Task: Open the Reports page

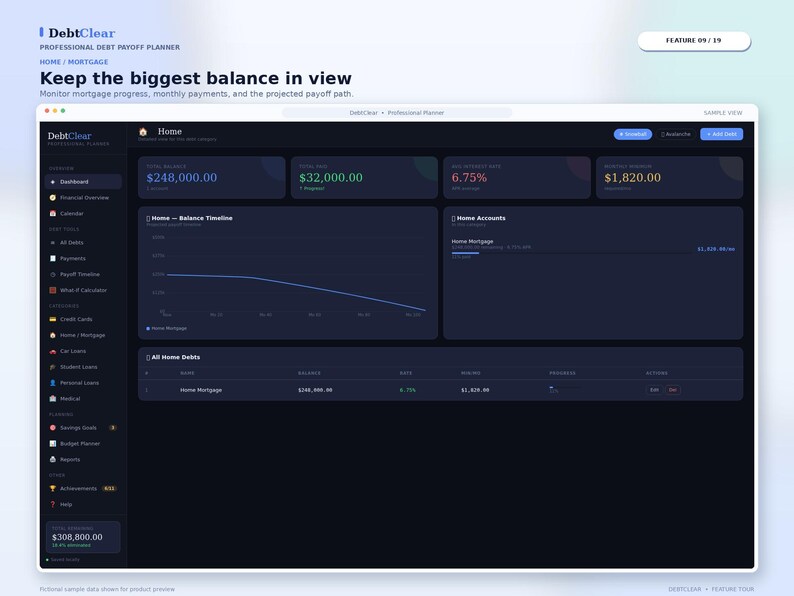Action: point(83,459)
